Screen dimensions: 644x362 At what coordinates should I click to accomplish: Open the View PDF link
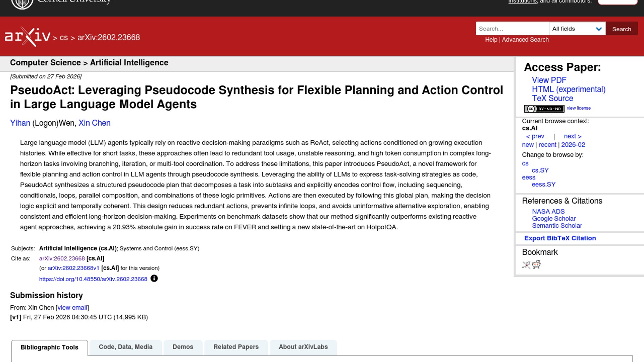[x=549, y=80]
